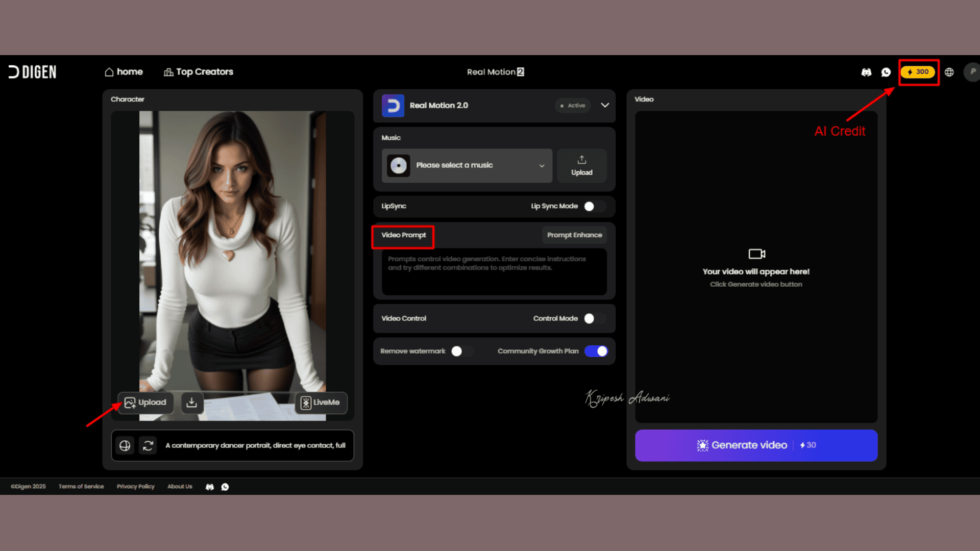Disable Community Growth Plan toggle
Viewport: 980px width, 551px height.
[x=596, y=351]
